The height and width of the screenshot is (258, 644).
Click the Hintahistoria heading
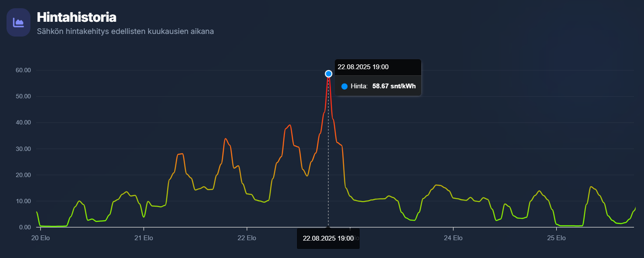[x=76, y=17]
